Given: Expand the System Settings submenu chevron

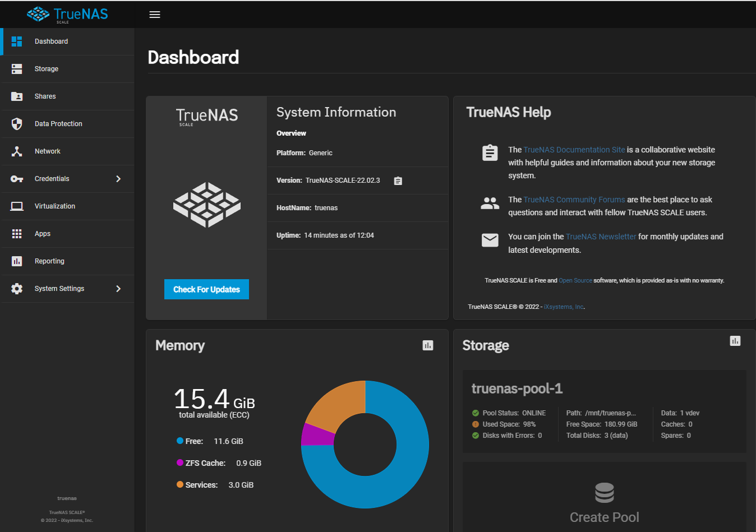Looking at the screenshot, I should [x=118, y=289].
